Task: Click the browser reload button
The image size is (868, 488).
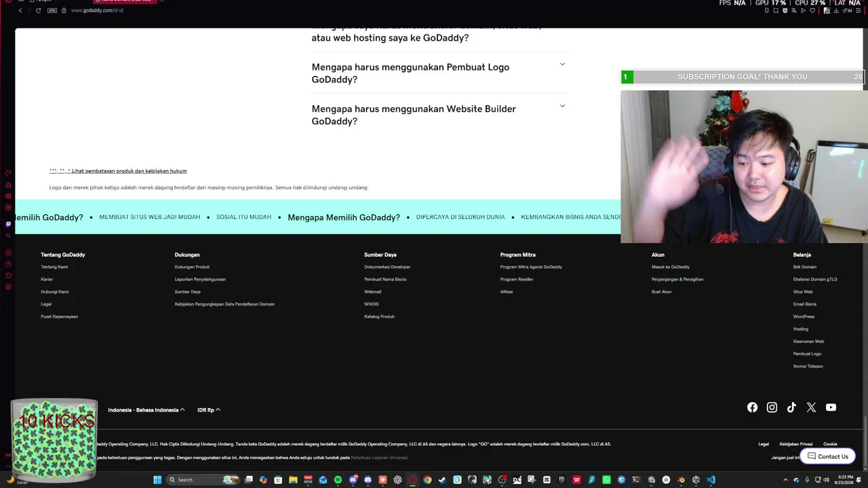Action: (x=38, y=10)
